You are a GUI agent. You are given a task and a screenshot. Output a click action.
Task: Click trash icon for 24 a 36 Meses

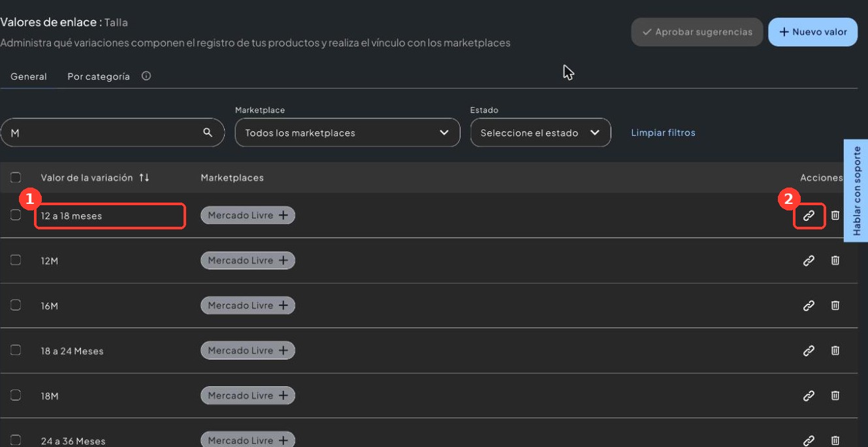835,440
